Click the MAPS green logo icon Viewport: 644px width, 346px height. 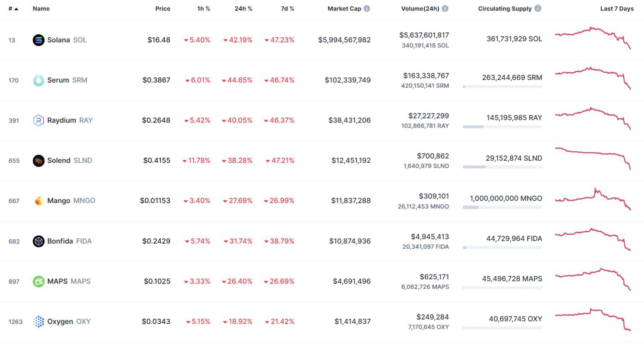39,281
